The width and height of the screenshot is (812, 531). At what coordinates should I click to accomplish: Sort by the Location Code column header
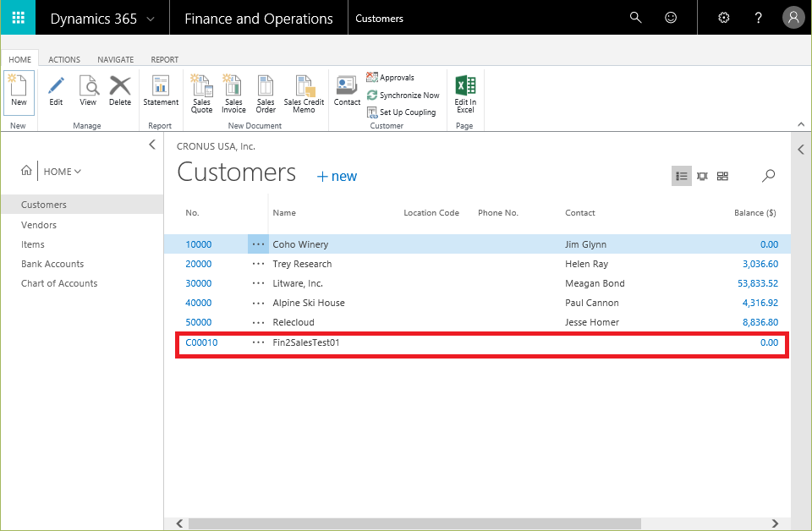tap(431, 213)
